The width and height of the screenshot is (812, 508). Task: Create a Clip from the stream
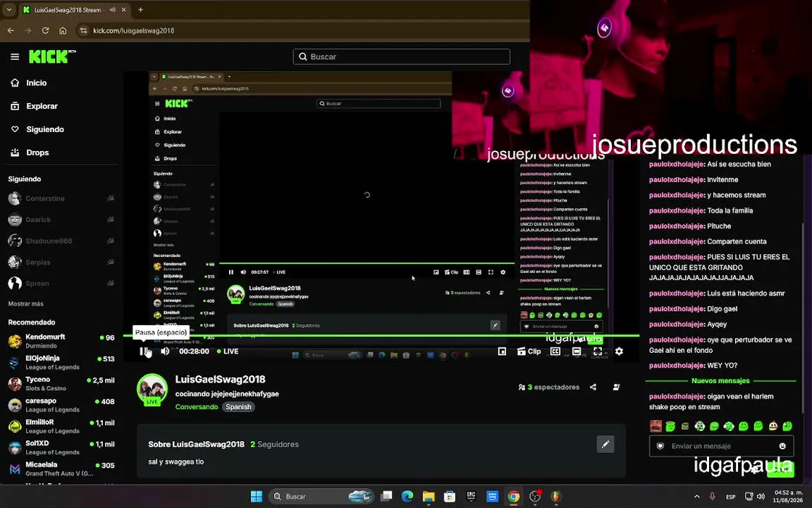tap(529, 351)
